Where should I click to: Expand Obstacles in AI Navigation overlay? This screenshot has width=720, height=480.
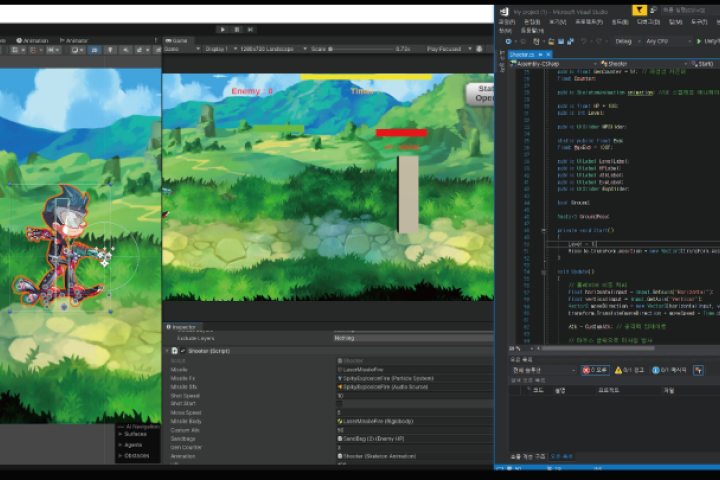120,456
